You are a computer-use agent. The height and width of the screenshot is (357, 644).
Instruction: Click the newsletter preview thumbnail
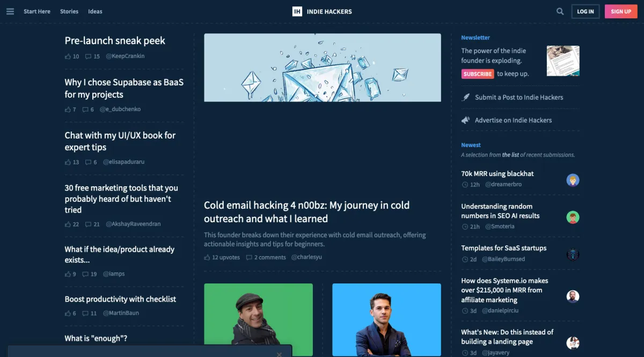click(x=563, y=61)
